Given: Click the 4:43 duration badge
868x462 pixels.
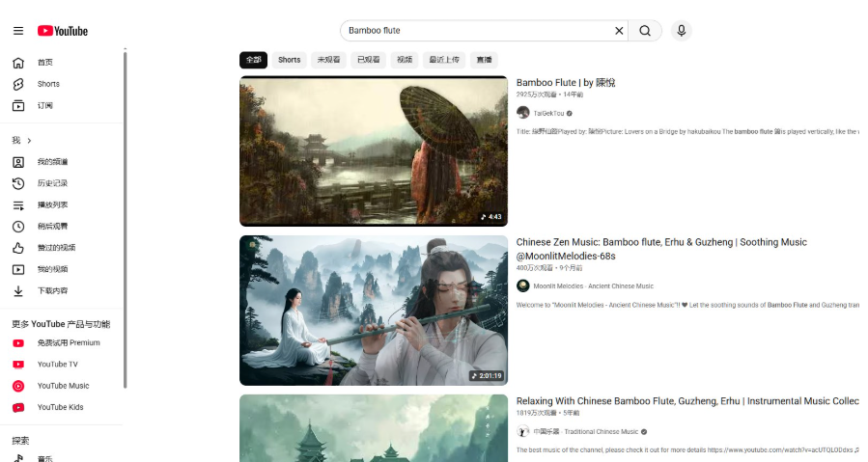Looking at the screenshot, I should pyautogui.click(x=491, y=217).
